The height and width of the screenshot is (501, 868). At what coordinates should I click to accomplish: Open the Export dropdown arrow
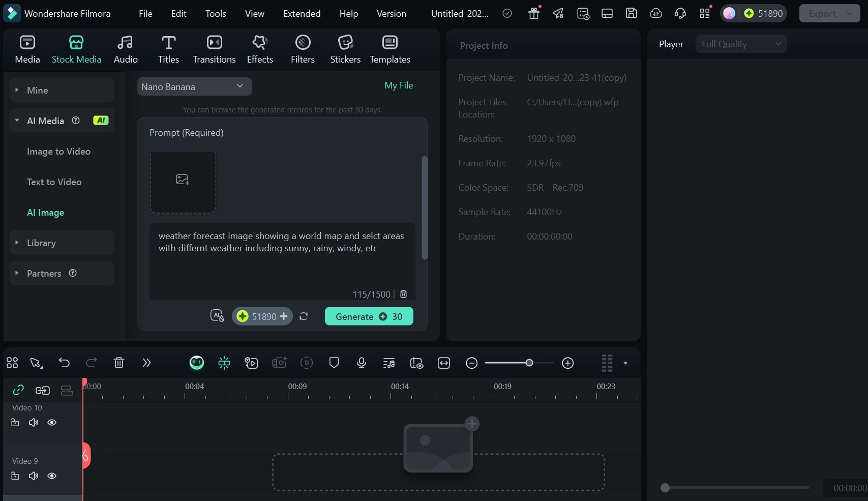click(x=850, y=14)
